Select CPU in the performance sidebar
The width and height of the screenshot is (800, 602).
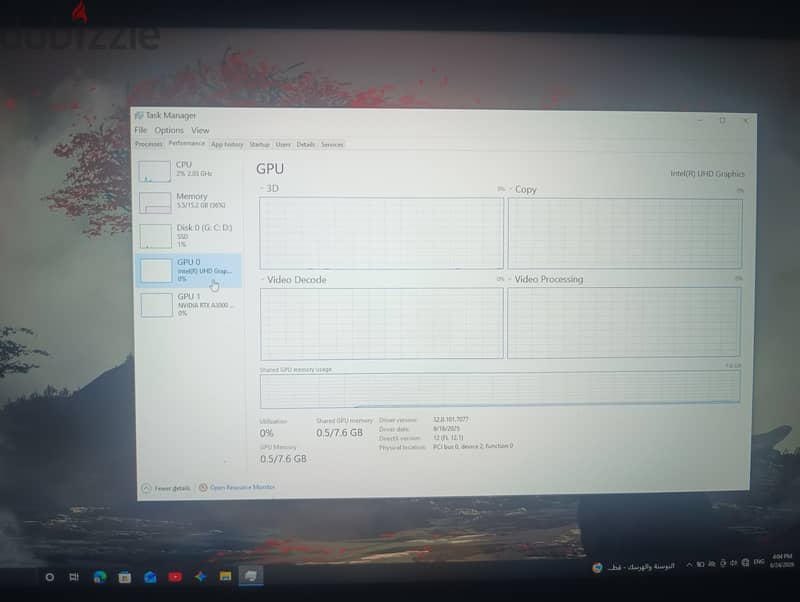(189, 170)
